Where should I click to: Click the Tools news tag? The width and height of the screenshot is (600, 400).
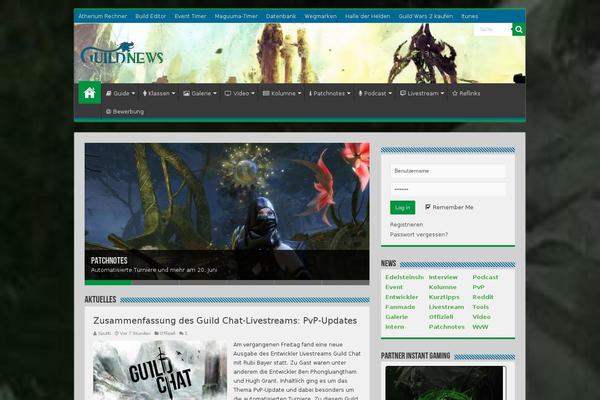click(481, 307)
